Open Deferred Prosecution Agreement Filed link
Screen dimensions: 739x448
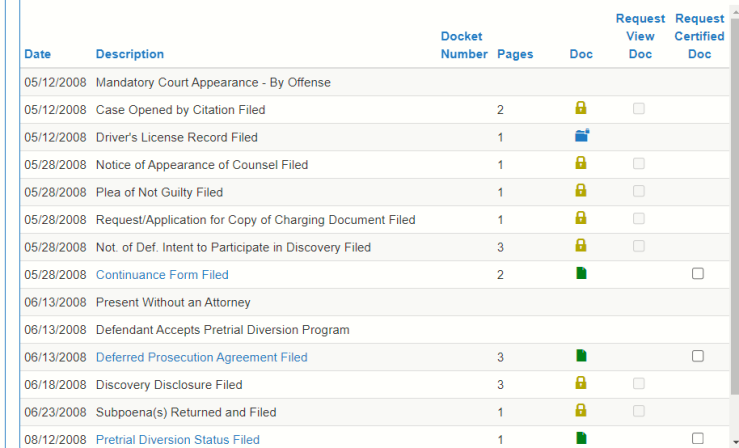tap(201, 357)
